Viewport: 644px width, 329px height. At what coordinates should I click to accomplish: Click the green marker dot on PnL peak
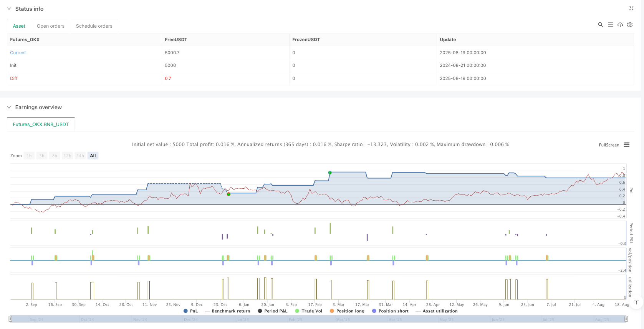(x=329, y=173)
